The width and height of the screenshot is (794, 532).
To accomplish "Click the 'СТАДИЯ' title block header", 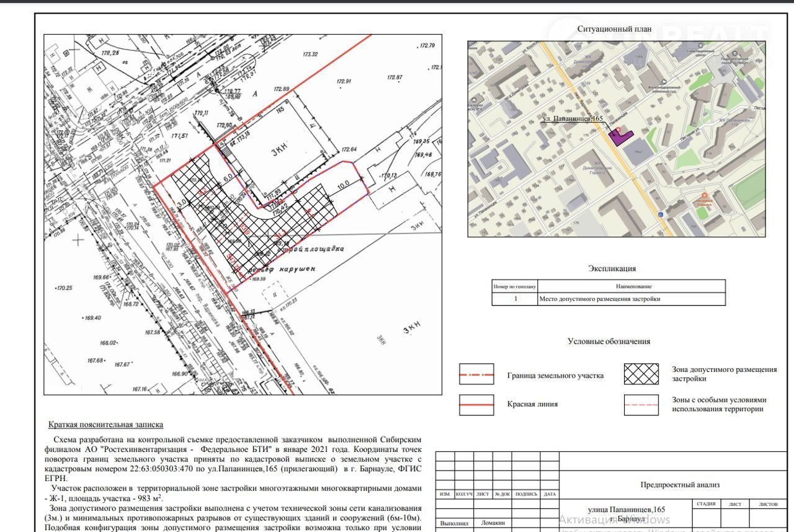I will pyautogui.click(x=706, y=504).
